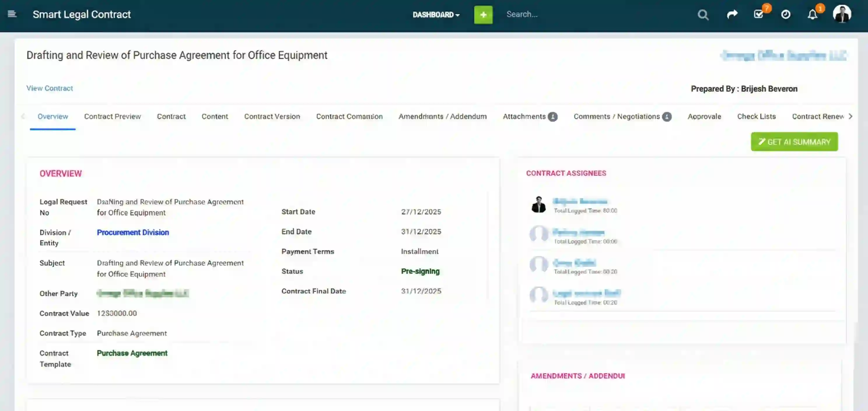
Task: Click the GET AI SUMMARY button
Action: pyautogui.click(x=794, y=142)
